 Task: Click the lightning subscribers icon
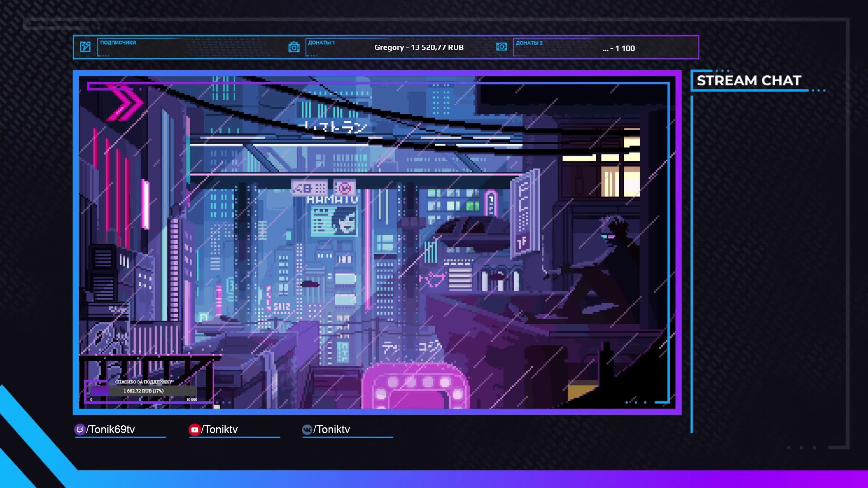(x=85, y=47)
